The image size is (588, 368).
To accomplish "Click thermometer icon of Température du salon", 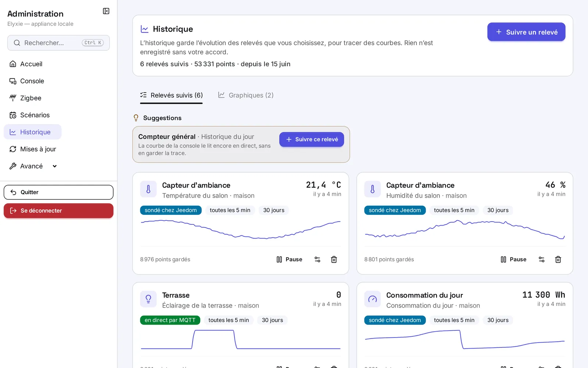I will (148, 189).
